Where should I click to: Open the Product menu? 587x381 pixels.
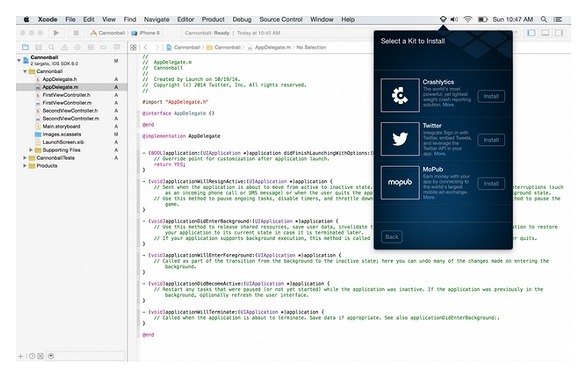tap(213, 19)
